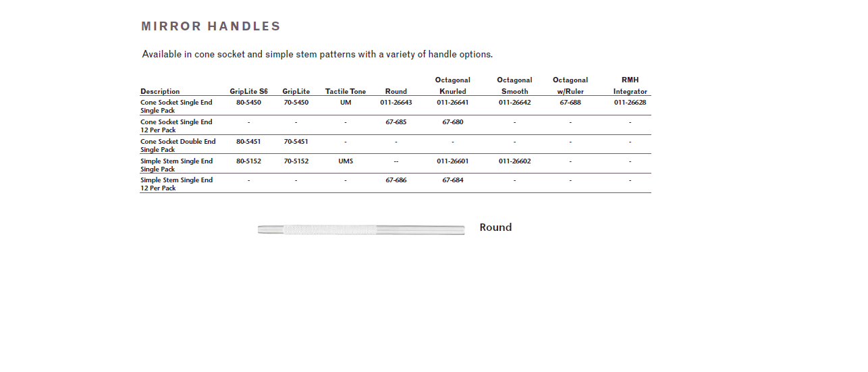Image resolution: width=868 pixels, height=372 pixels.
Task: Select part number 011-26628
Action: tap(630, 103)
